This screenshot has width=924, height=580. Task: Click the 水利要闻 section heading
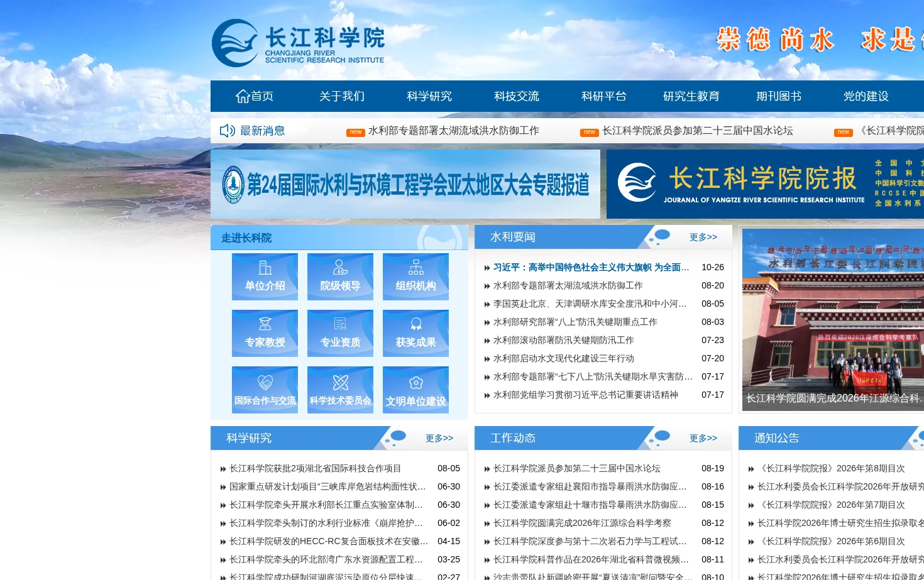[x=513, y=237]
